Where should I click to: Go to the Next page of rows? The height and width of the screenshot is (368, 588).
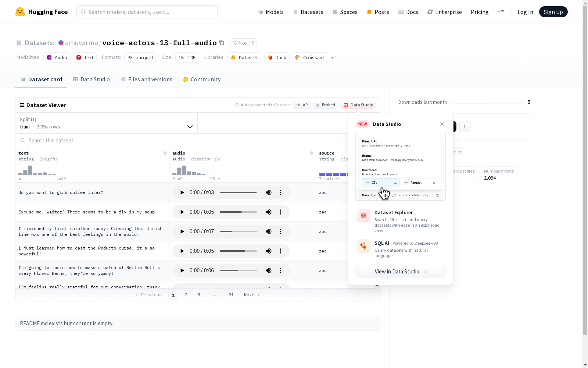click(252, 295)
